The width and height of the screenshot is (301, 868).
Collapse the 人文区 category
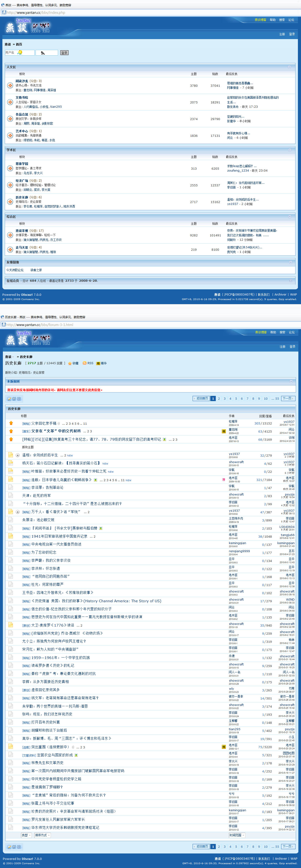click(289, 67)
